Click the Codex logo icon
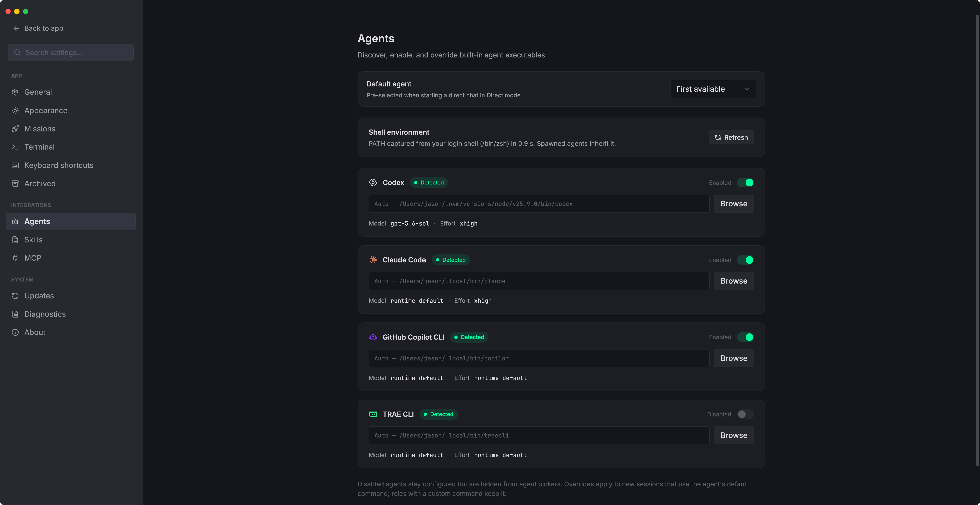980x505 pixels. coord(373,183)
